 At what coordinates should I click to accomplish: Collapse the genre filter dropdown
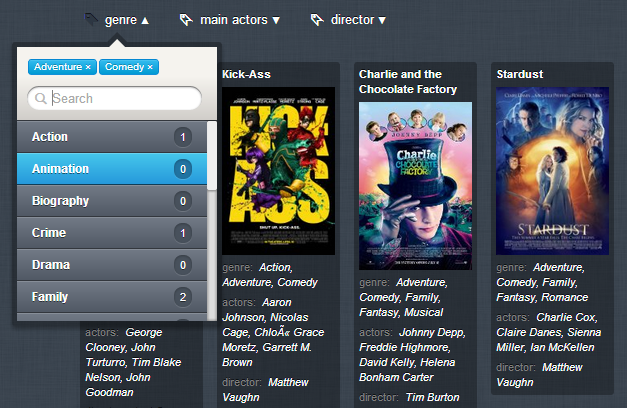(x=127, y=20)
